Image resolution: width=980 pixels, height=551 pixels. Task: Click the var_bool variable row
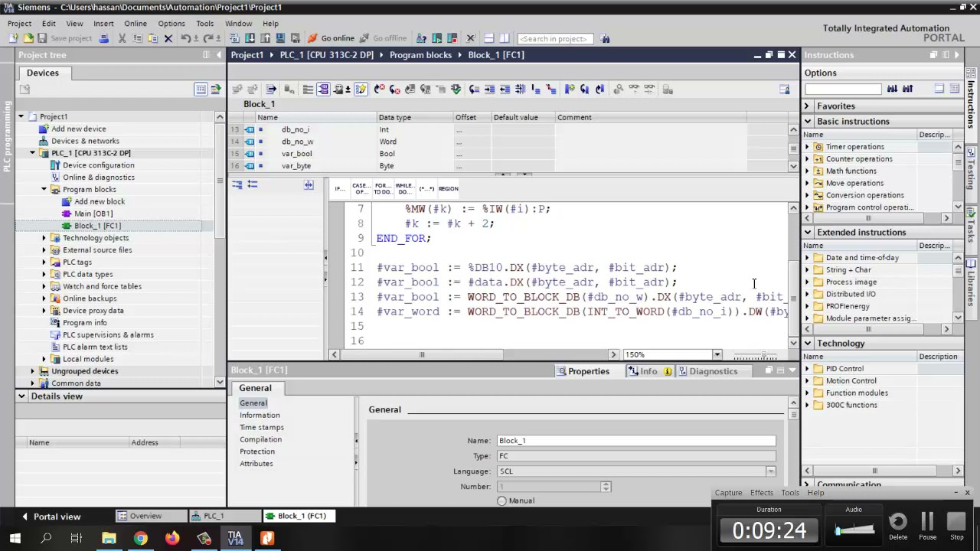pos(510,154)
